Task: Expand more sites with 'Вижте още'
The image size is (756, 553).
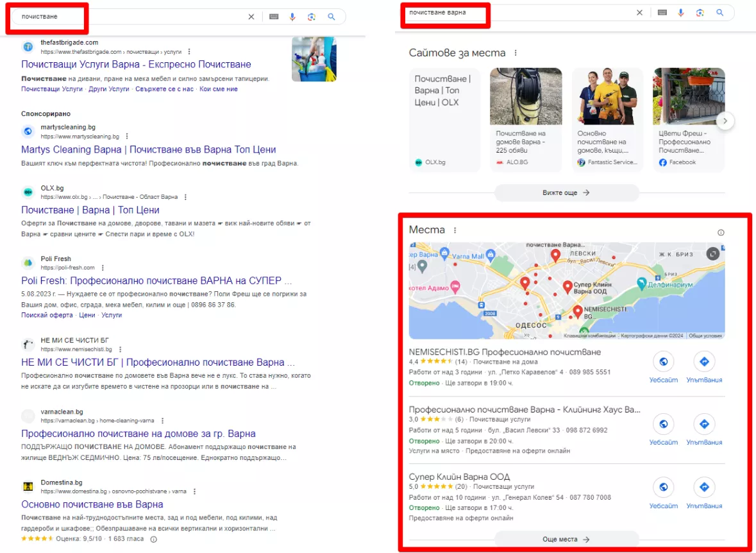Action: (566, 192)
